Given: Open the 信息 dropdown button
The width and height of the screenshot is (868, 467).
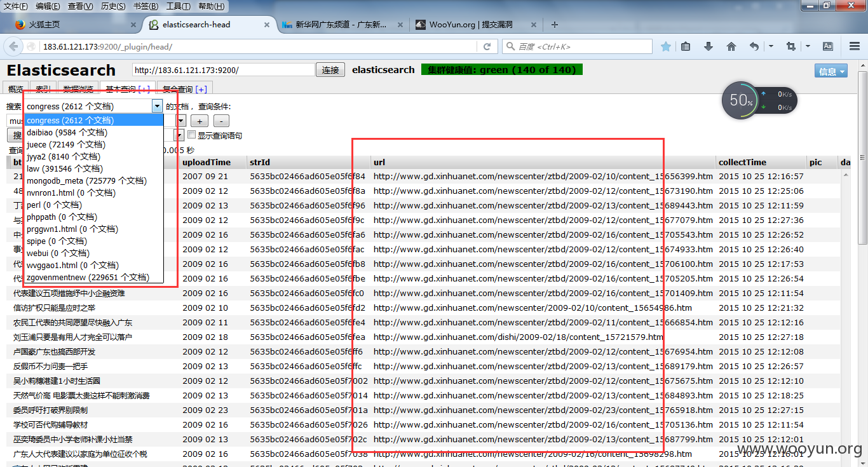Looking at the screenshot, I should click(831, 71).
